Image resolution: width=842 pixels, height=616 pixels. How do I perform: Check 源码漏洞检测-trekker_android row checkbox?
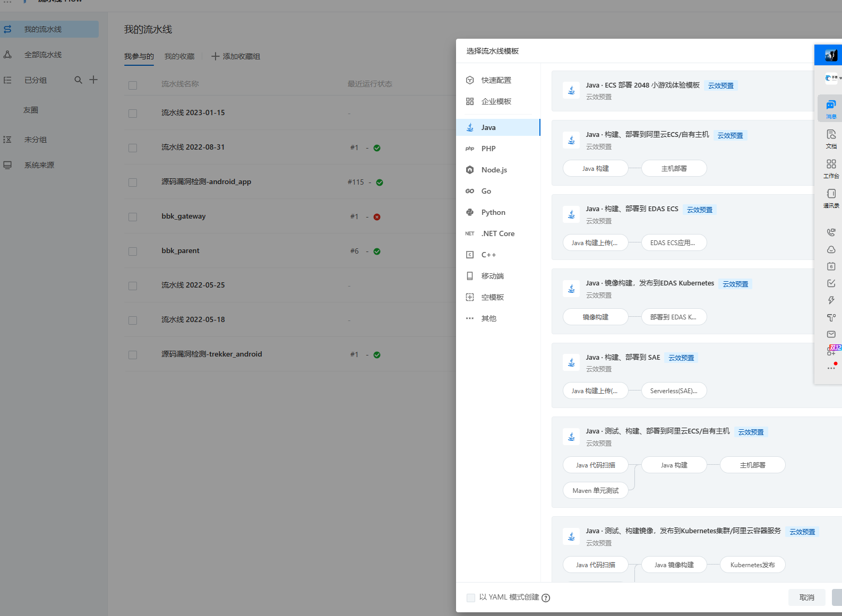click(x=133, y=355)
